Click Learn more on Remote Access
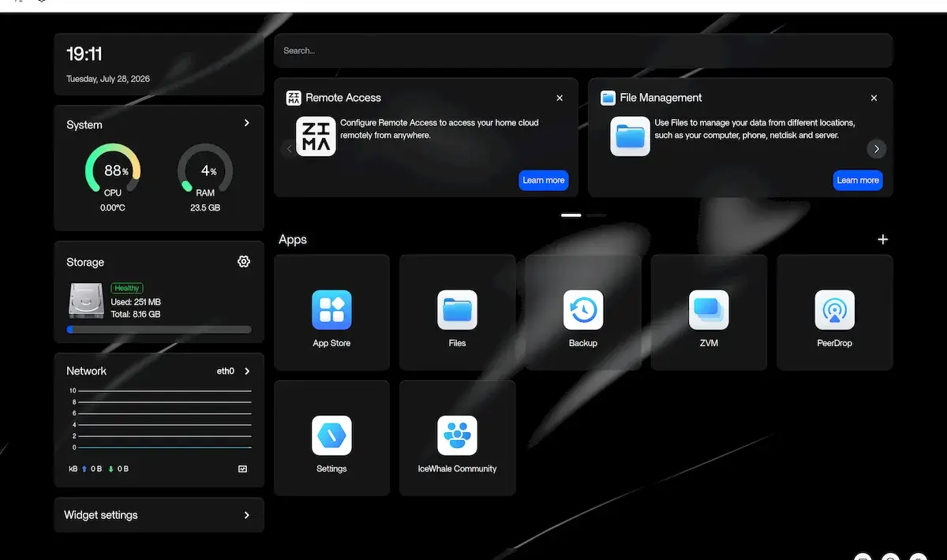947x560 pixels. tap(544, 180)
